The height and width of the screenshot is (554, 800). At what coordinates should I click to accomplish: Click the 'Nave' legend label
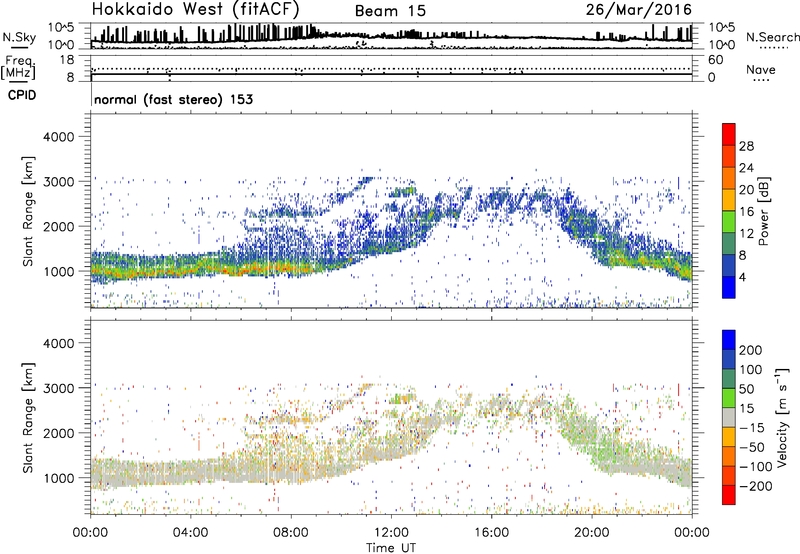click(x=761, y=69)
